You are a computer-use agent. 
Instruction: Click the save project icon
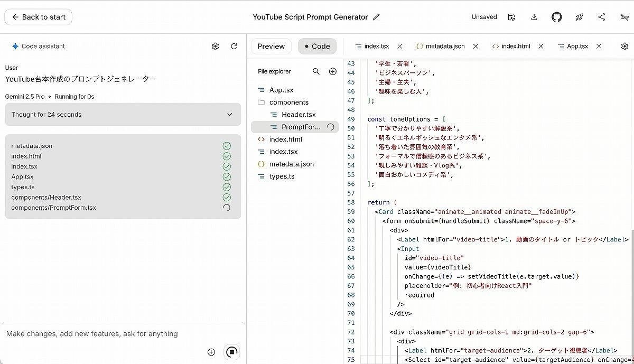pos(511,17)
